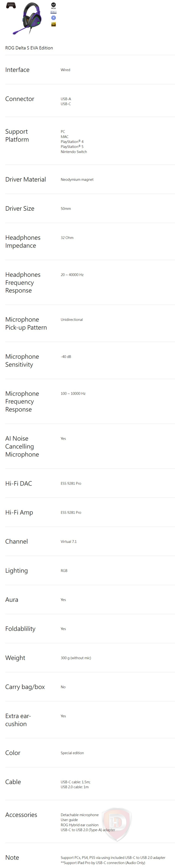
Task: Select the Interface spec row label
Action: pos(17,70)
